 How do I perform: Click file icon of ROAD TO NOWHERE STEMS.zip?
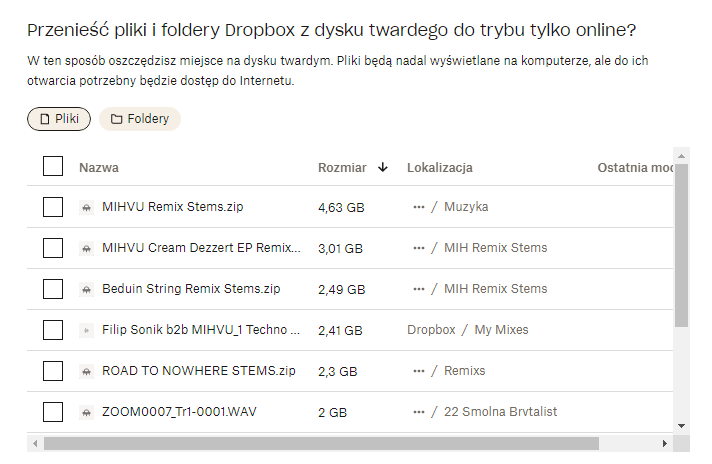point(86,371)
